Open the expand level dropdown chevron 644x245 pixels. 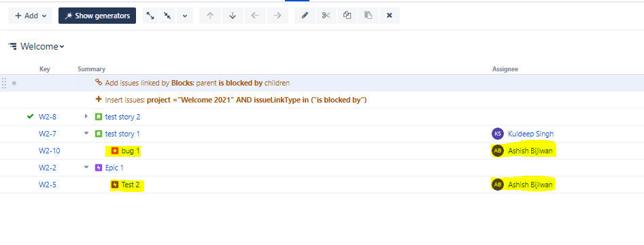coord(185,16)
